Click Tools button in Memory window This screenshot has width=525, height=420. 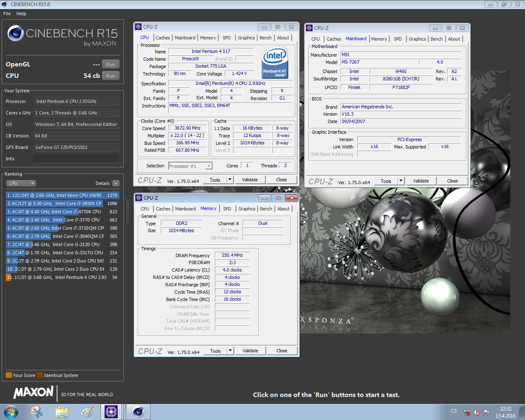(215, 351)
